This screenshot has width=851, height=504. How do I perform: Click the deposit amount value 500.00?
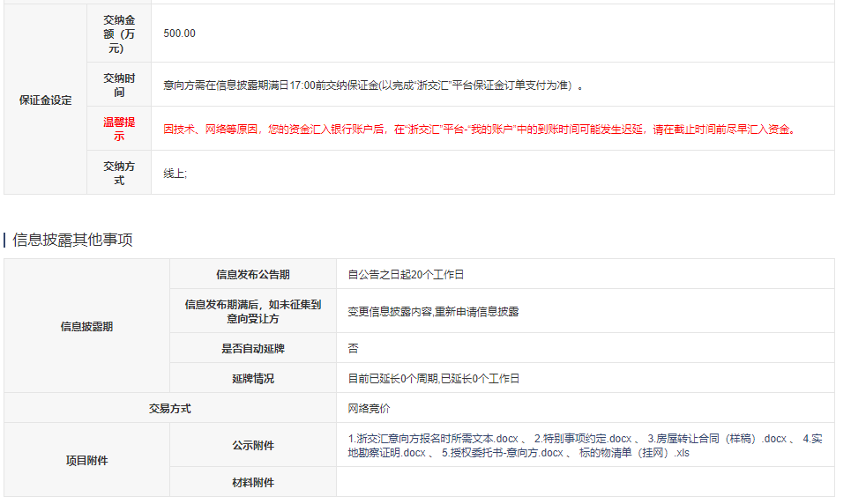tap(179, 33)
